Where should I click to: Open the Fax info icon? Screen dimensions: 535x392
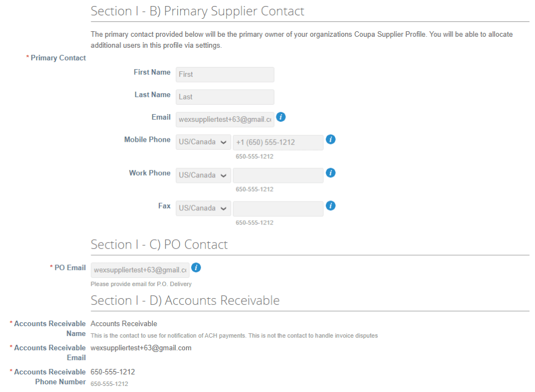pyautogui.click(x=330, y=206)
